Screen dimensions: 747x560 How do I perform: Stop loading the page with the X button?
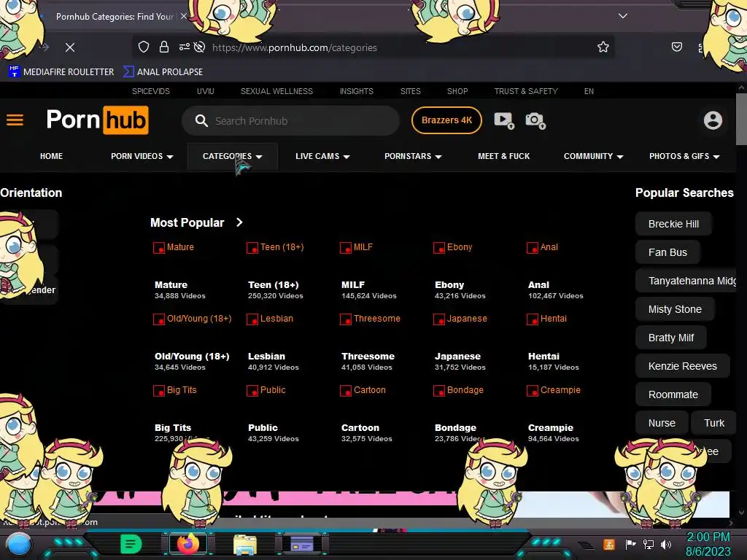click(x=70, y=47)
